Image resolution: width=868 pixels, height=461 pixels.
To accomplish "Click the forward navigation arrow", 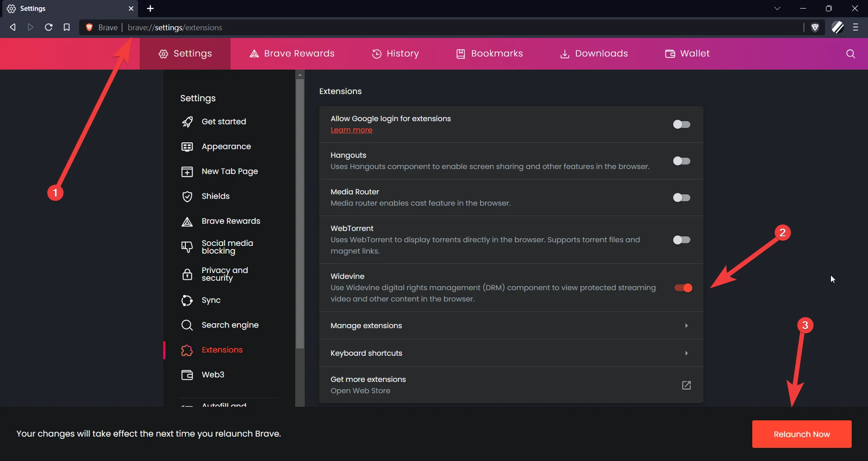I will click(x=31, y=27).
